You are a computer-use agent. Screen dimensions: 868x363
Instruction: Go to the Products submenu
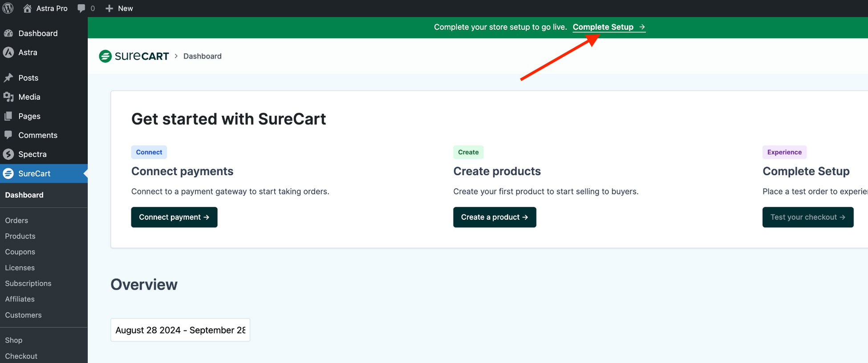pos(20,236)
